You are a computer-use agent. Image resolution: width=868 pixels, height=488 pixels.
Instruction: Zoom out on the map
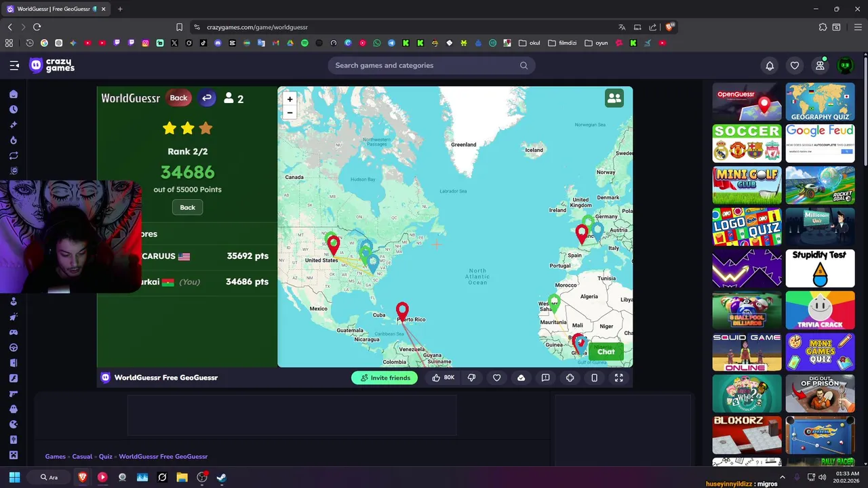(290, 113)
